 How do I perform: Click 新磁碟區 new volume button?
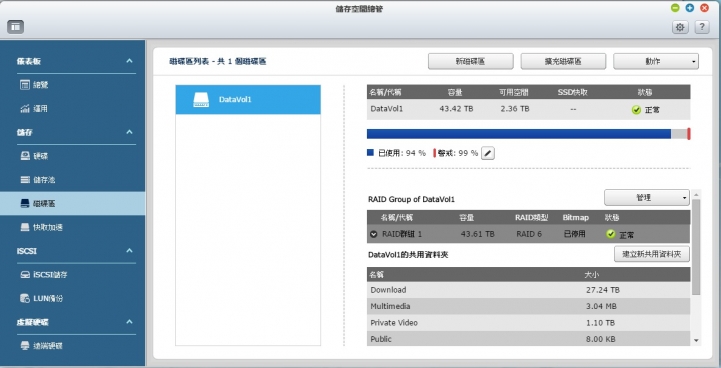click(471, 61)
